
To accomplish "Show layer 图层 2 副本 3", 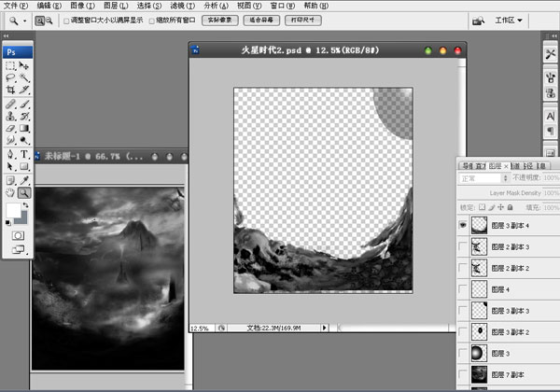I will coord(463,246).
